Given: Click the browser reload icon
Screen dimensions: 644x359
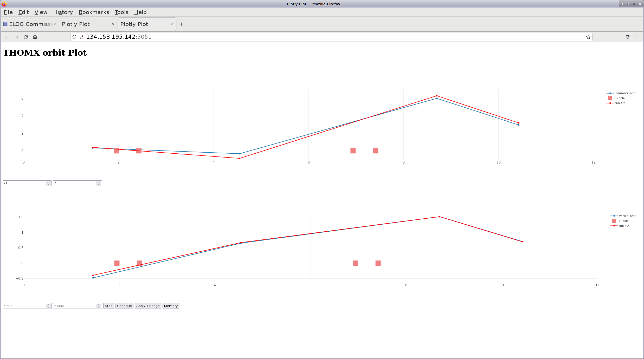Looking at the screenshot, I should 26,37.
